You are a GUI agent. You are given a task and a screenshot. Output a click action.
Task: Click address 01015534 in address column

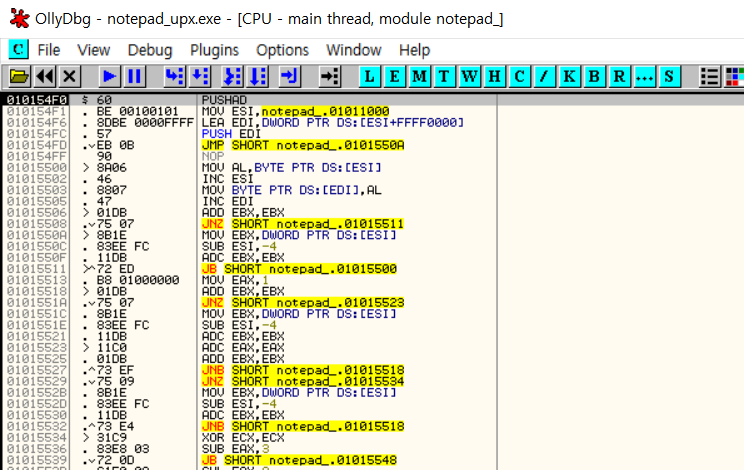(36, 438)
